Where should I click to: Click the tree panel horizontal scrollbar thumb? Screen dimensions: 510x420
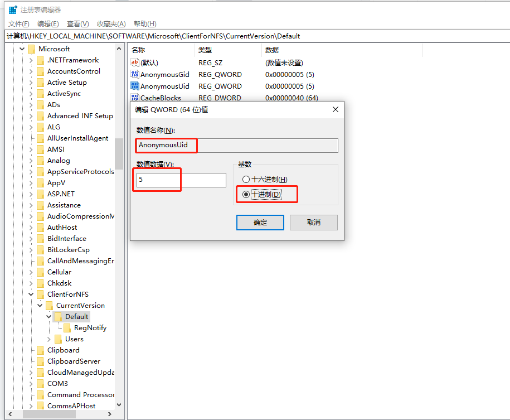tap(49, 414)
